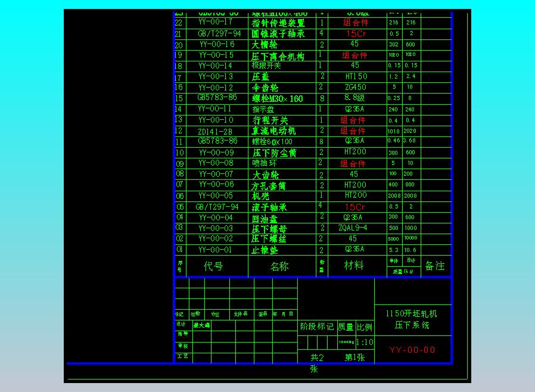This screenshot has height=392, width=535.
Task: Click the part name 直流电动机
Action: tap(274, 131)
